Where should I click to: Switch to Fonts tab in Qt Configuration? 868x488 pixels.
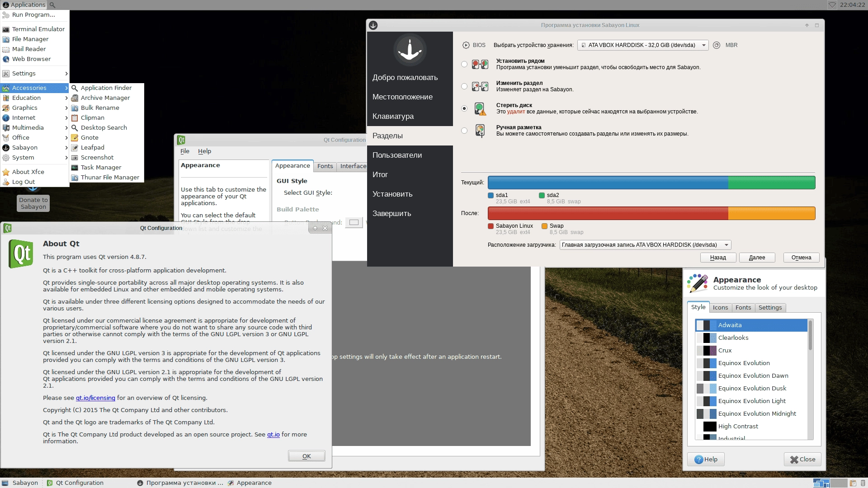click(325, 166)
